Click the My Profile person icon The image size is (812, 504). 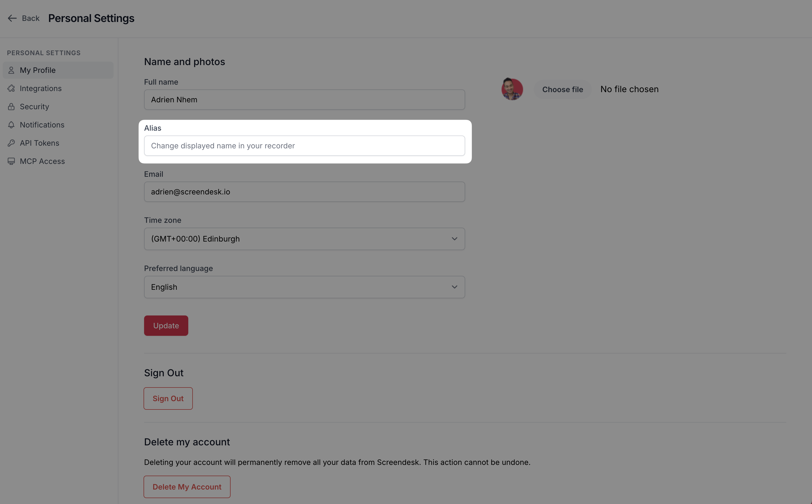[11, 70]
